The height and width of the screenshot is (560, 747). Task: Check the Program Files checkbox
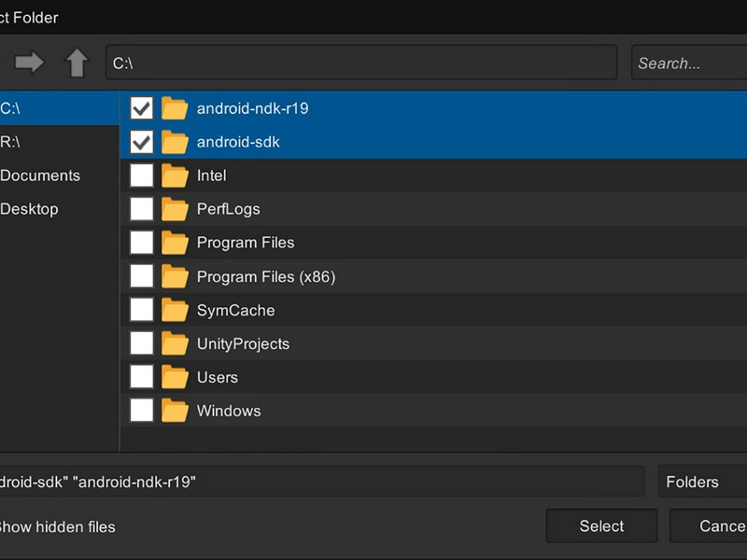click(142, 243)
